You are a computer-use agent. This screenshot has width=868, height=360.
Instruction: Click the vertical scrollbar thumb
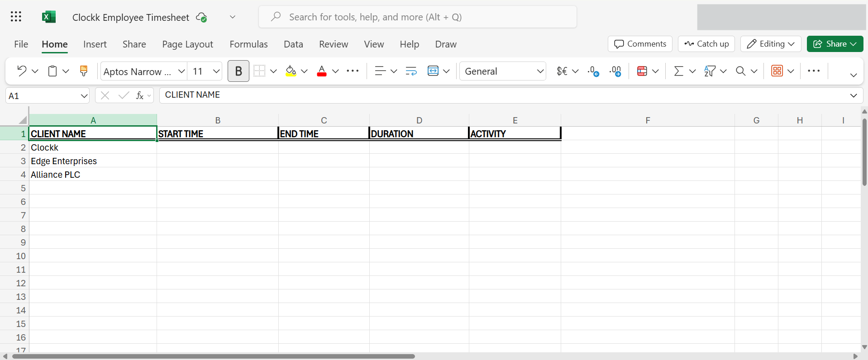pyautogui.click(x=864, y=152)
